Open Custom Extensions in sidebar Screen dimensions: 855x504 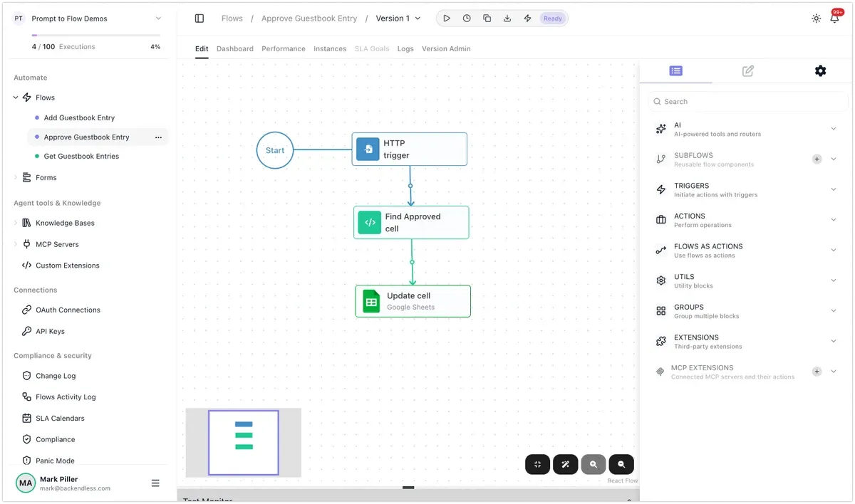tap(68, 266)
